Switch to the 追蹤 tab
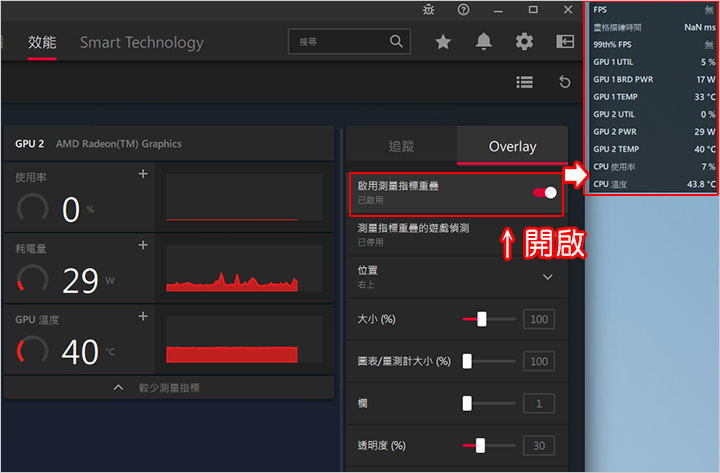 pos(401,146)
